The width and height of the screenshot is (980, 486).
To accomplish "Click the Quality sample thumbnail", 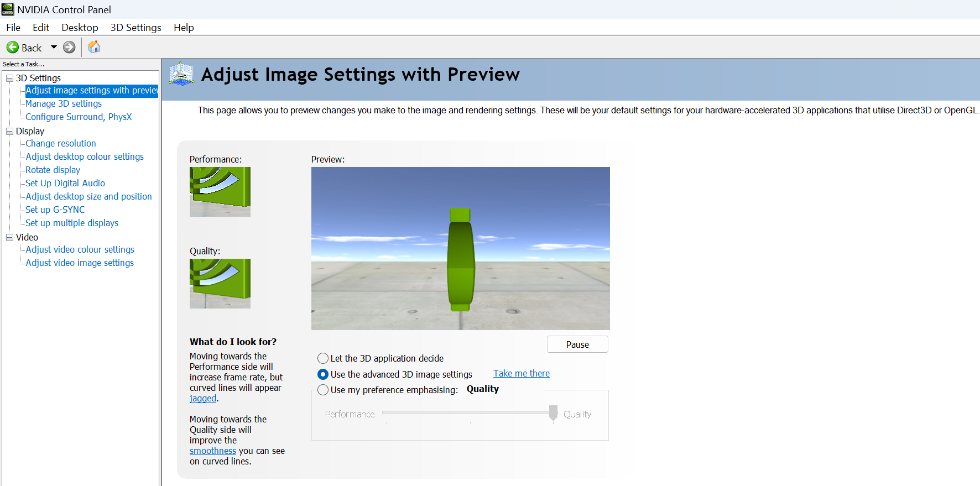I will click(220, 284).
